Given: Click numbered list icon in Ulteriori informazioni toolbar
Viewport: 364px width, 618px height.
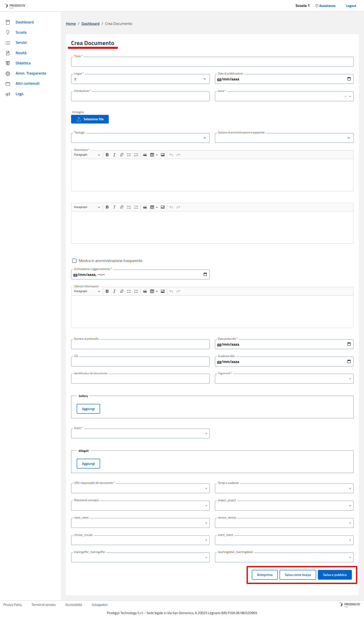Looking at the screenshot, I should [x=136, y=291].
